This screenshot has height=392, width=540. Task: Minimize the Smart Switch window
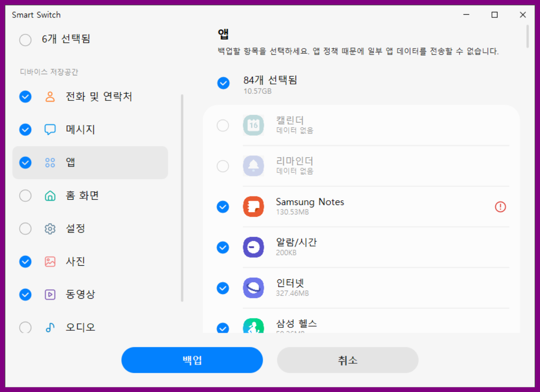(466, 15)
